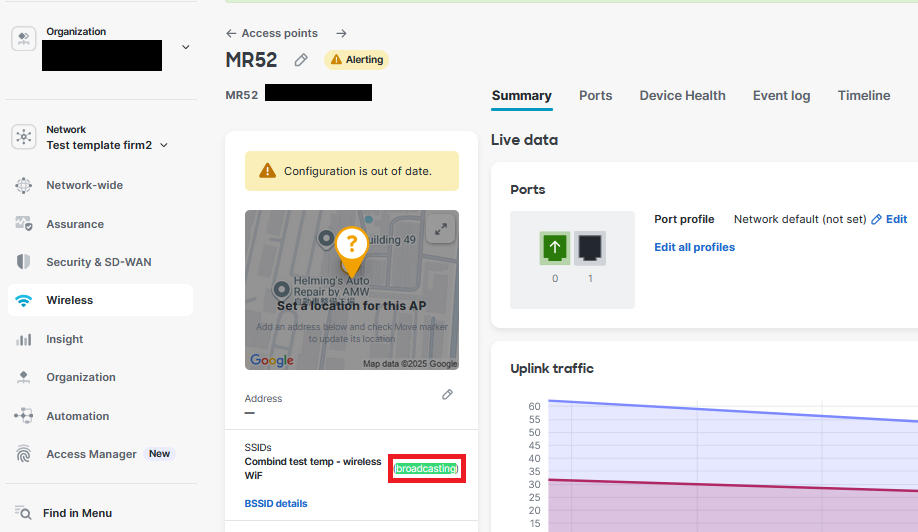Open the Device Health tab

[x=682, y=96]
